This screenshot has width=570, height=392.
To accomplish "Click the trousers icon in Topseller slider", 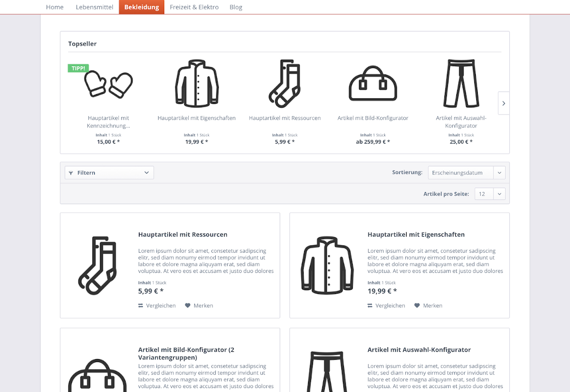I will [461, 84].
